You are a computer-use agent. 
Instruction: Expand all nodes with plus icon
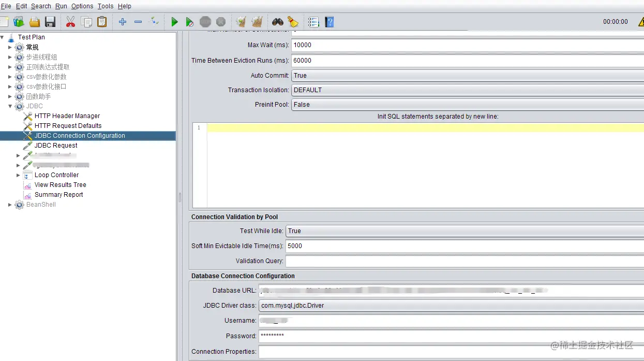(x=123, y=22)
